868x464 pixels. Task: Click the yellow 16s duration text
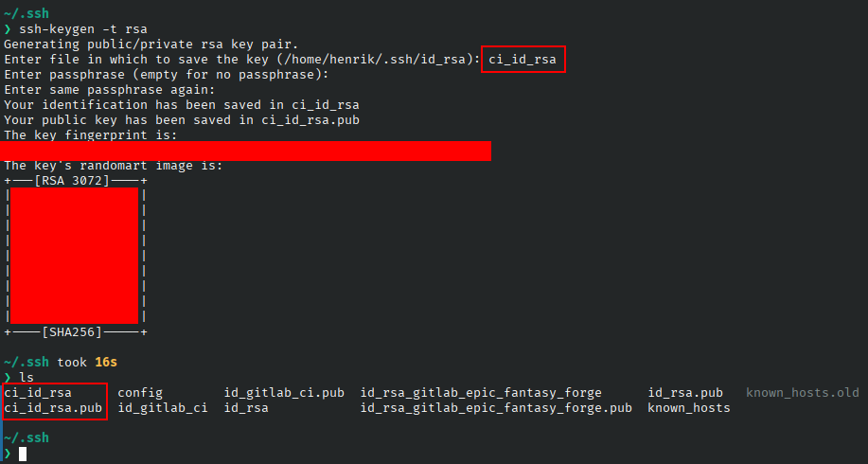pos(106,362)
